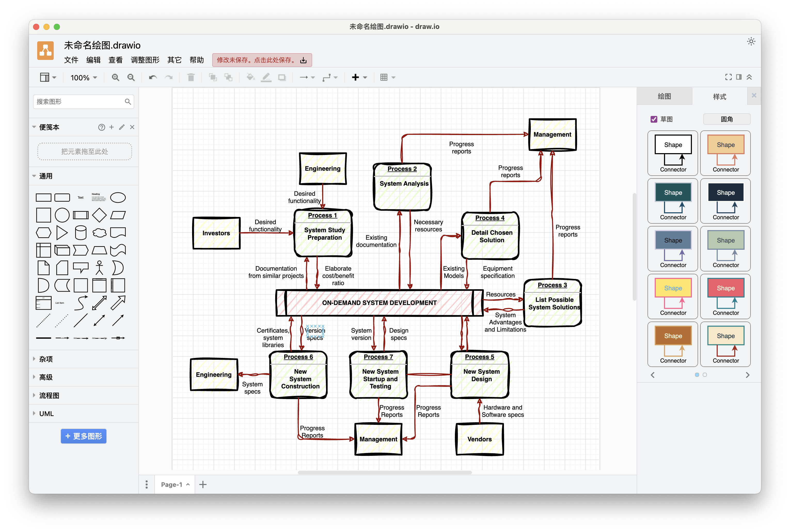Click the unsaved changes save button
This screenshot has width=790, height=532.
pos(262,60)
